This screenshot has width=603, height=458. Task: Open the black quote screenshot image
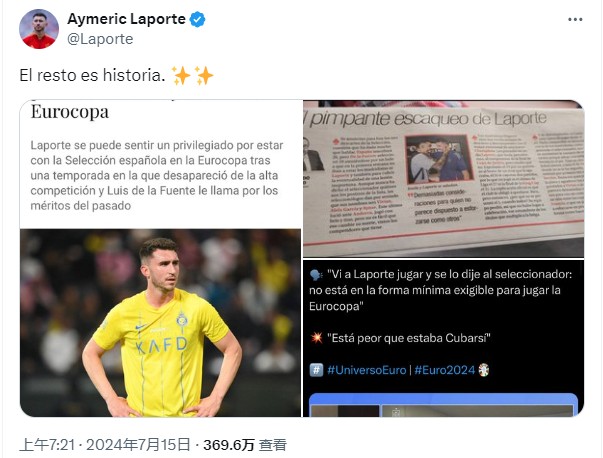pos(443,338)
